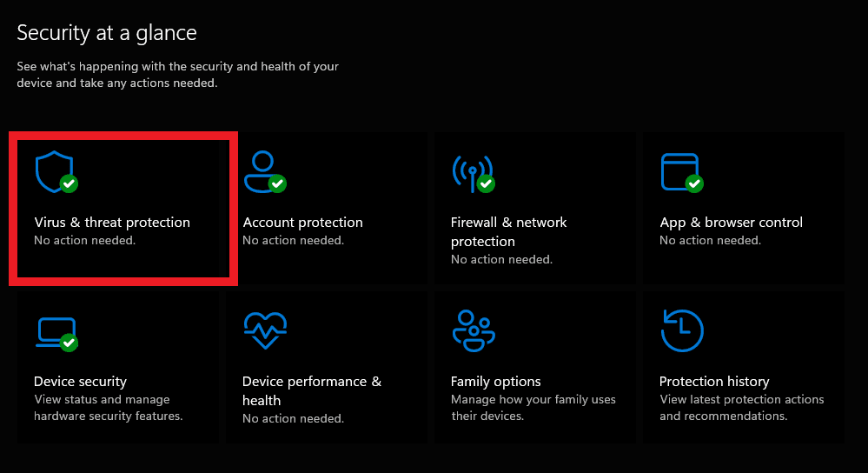868x473 pixels.
Task: Click the Firewall & network antenna icon
Action: pos(472,172)
